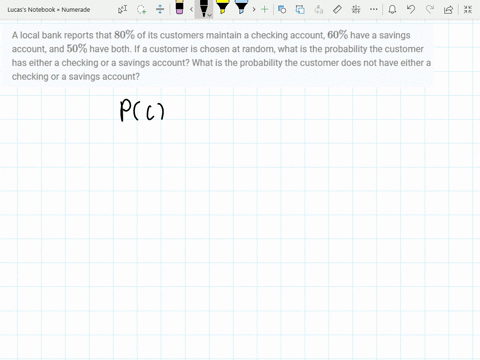Add a new pen with plus
Image resolution: width=480 pixels, height=360 pixels.
coord(264,9)
